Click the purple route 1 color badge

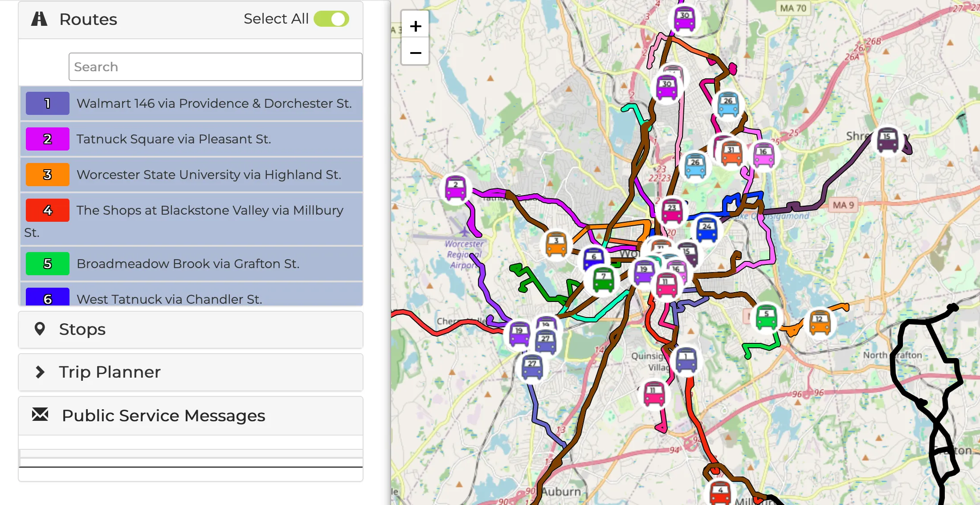[x=48, y=103]
